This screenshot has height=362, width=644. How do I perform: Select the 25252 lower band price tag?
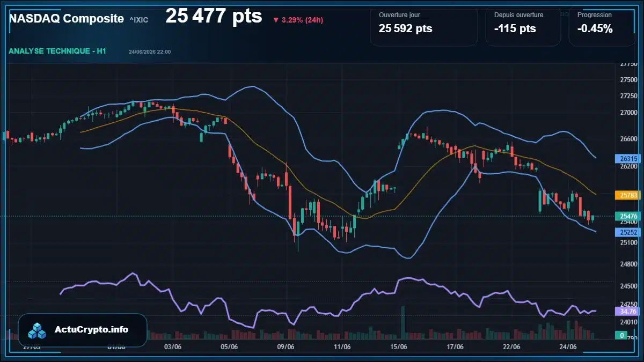(627, 232)
